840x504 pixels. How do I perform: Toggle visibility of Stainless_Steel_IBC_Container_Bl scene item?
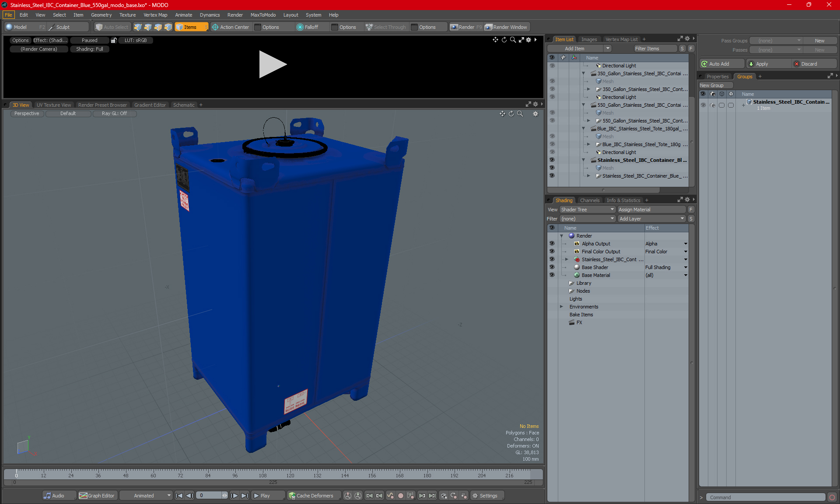tap(552, 160)
